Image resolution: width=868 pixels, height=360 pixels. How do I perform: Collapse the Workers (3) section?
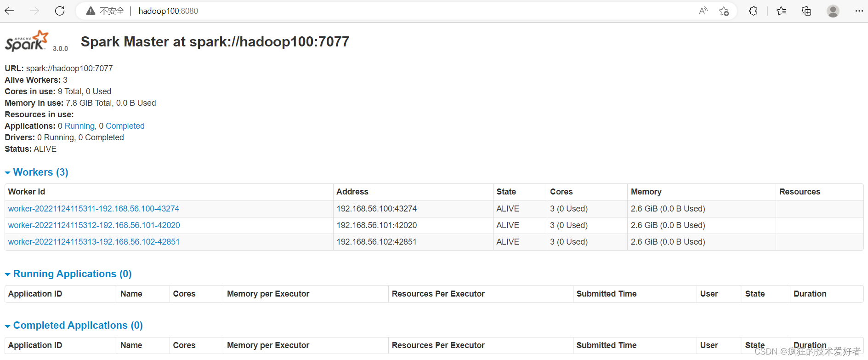tap(37, 172)
